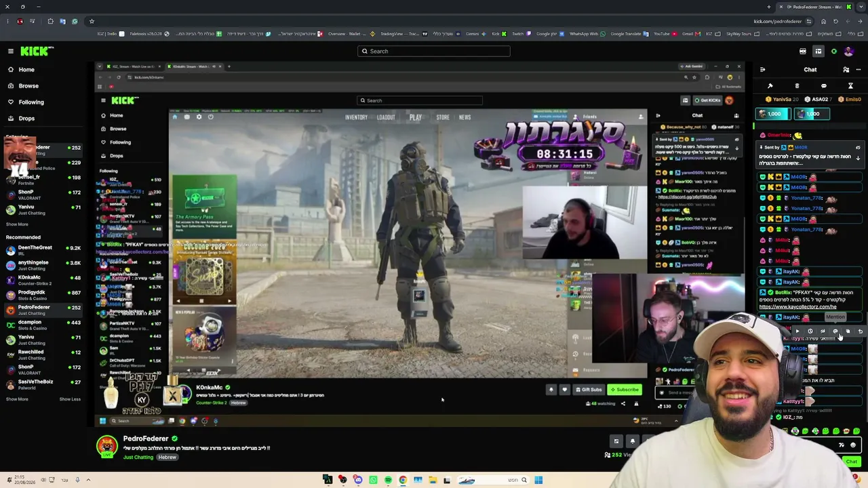Screen dimensions: 868x488
Task: Open Browse in the Kick sidebar
Action: point(28,86)
